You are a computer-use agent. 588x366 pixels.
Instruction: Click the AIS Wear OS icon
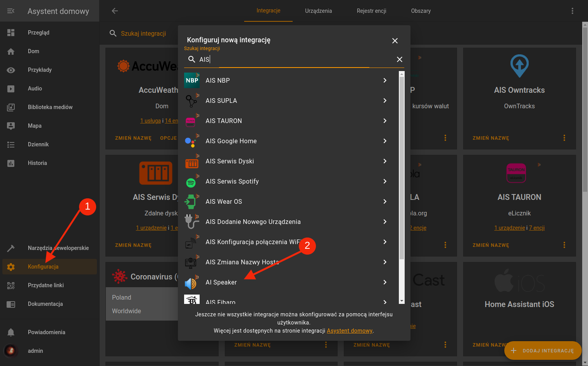[192, 201]
